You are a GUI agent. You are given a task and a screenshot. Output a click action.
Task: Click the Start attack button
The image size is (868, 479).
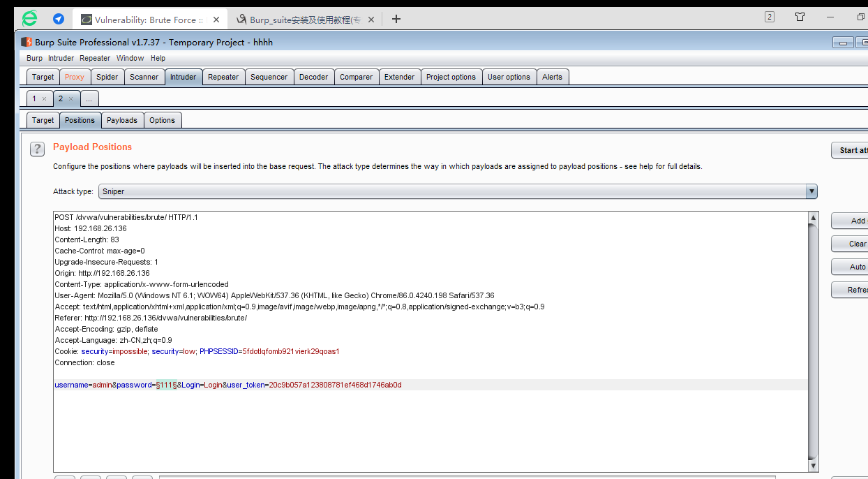[x=850, y=150]
